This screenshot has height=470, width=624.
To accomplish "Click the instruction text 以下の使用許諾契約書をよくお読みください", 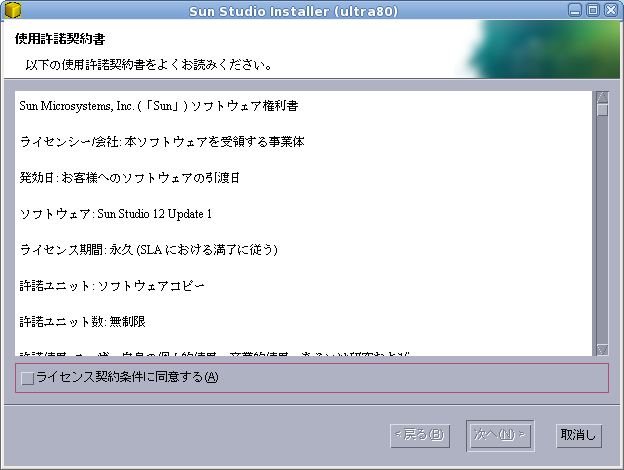I will [149, 64].
